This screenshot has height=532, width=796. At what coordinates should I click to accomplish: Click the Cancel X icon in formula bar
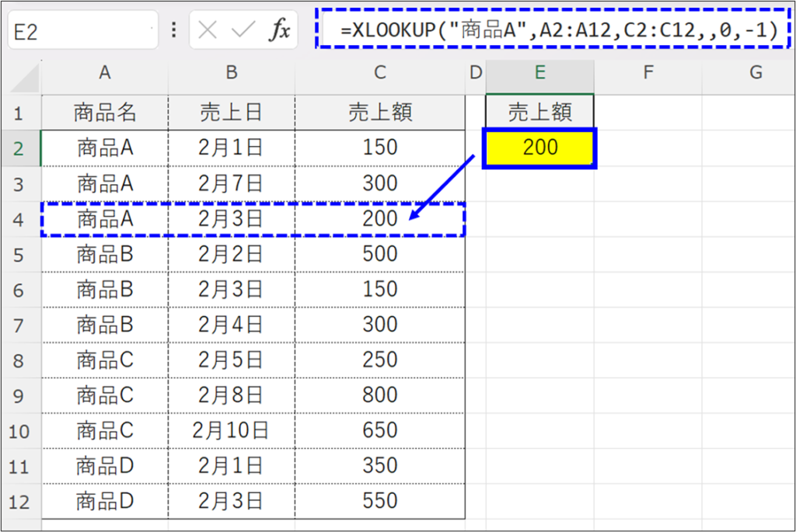point(208,31)
